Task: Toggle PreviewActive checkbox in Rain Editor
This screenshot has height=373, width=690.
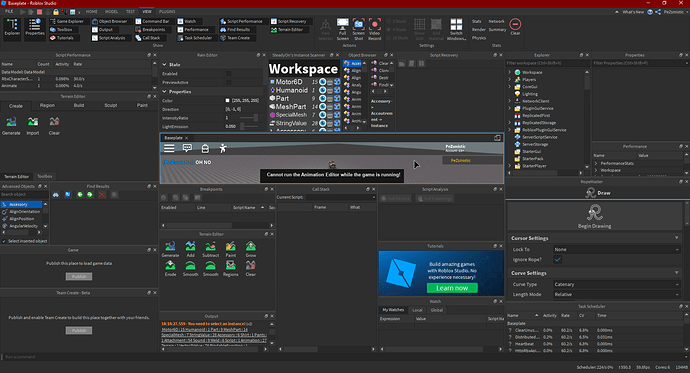Action: coord(228,82)
